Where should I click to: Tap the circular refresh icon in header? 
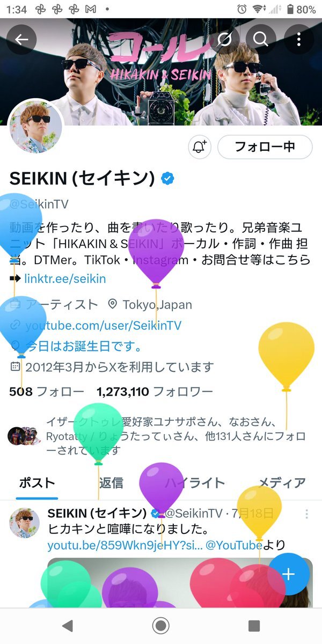225,39
